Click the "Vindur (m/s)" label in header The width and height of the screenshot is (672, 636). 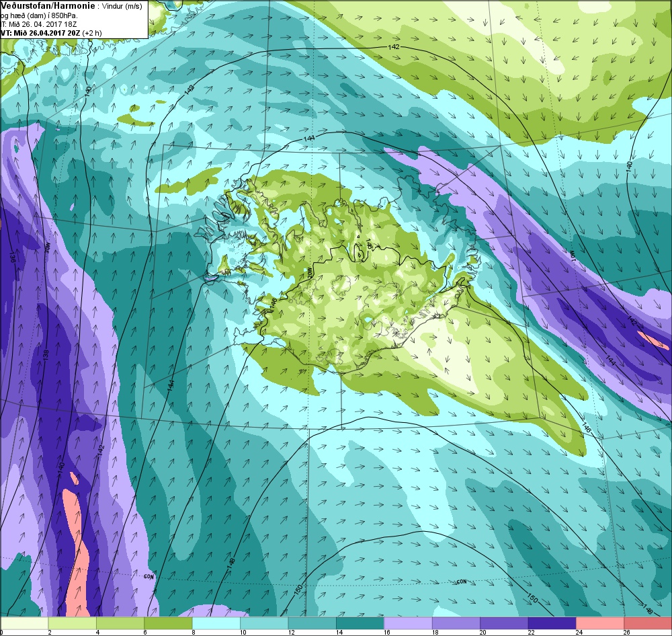click(122, 7)
